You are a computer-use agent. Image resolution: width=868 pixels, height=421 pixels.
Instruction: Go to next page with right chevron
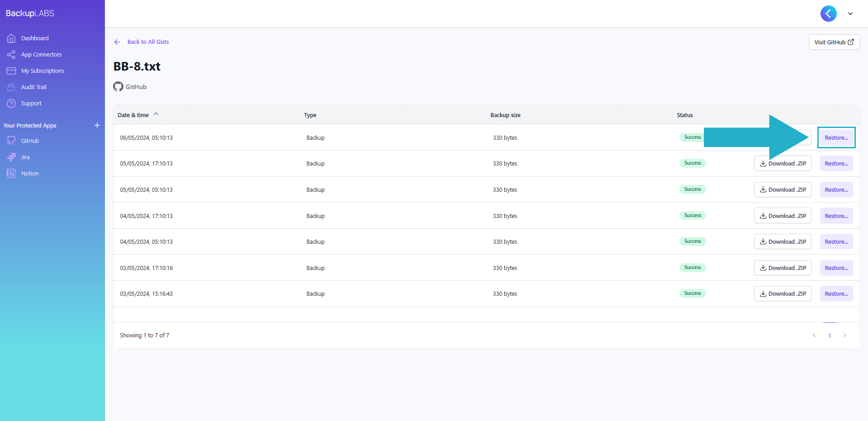click(845, 336)
